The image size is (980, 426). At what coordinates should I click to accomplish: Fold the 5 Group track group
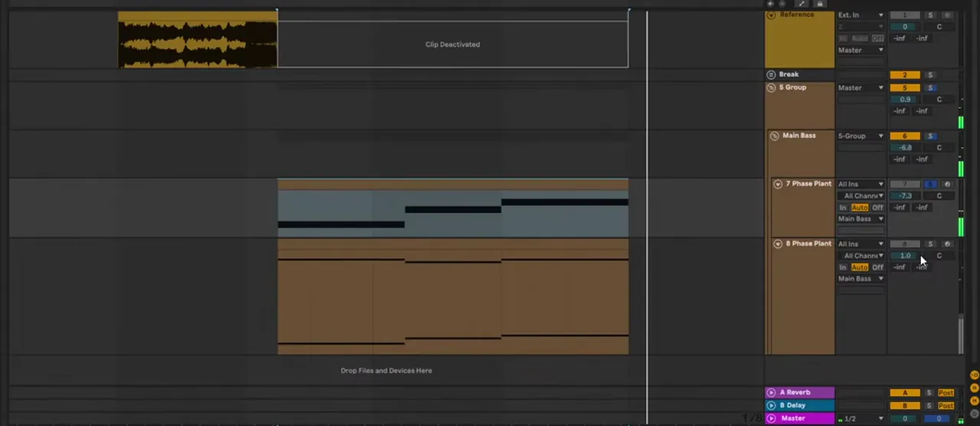pos(771,87)
